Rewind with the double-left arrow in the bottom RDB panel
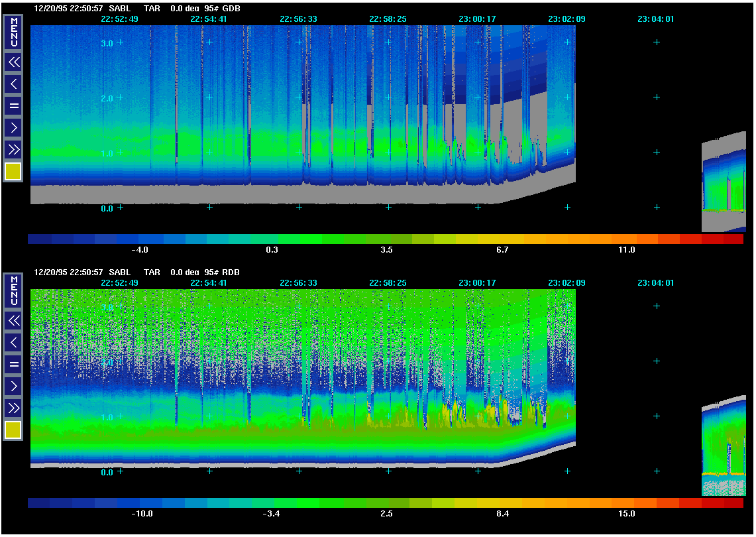 (x=13, y=321)
